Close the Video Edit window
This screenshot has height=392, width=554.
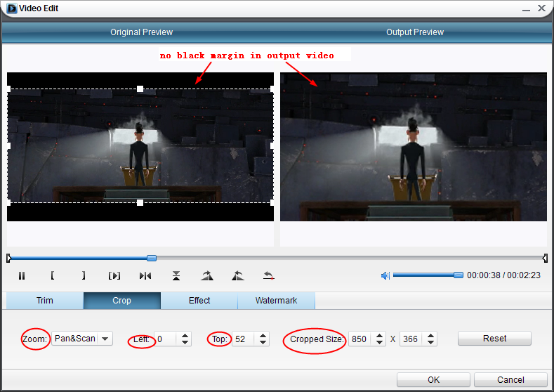pyautogui.click(x=541, y=8)
